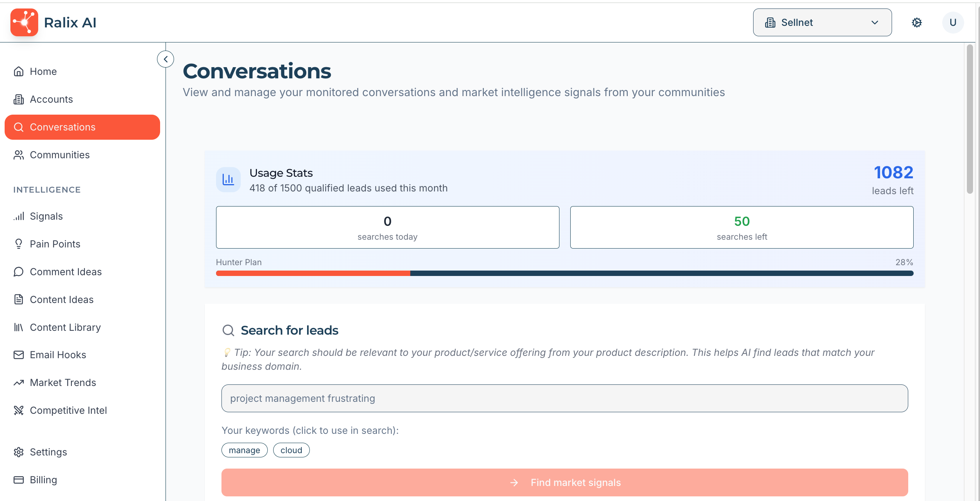Toggle the 'cloud' keyword chip

(x=291, y=450)
